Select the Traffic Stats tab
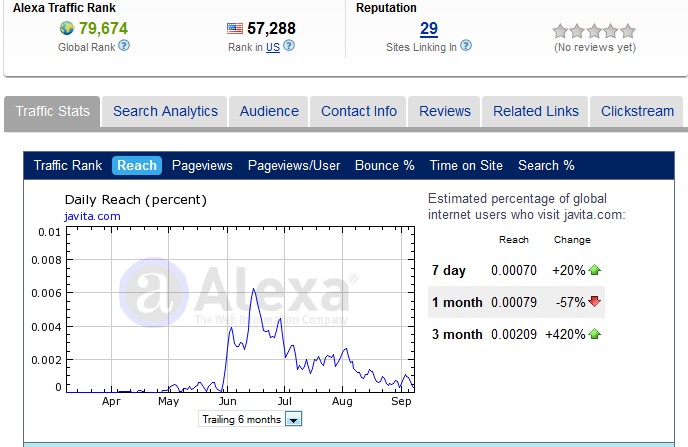688x447 pixels. click(x=52, y=111)
